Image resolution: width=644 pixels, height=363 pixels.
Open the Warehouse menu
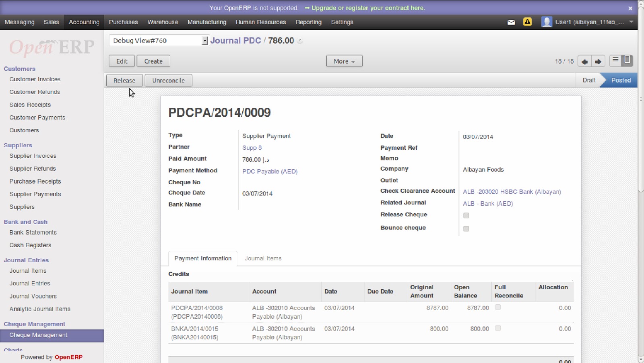tap(163, 22)
